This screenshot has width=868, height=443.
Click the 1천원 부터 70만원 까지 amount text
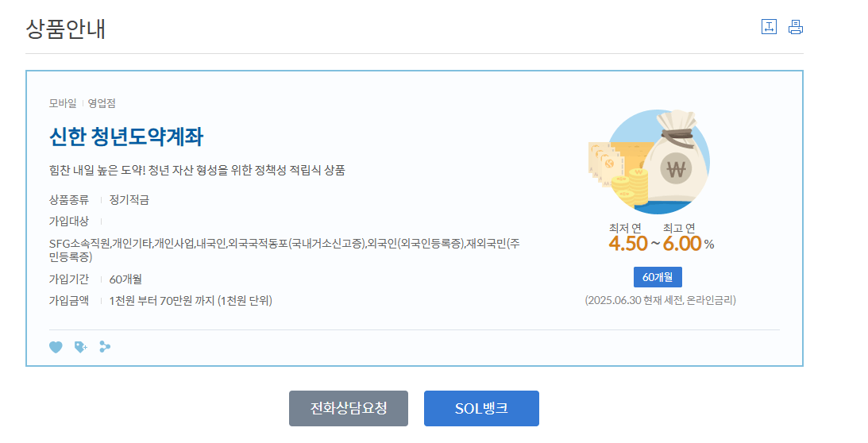[191, 301]
